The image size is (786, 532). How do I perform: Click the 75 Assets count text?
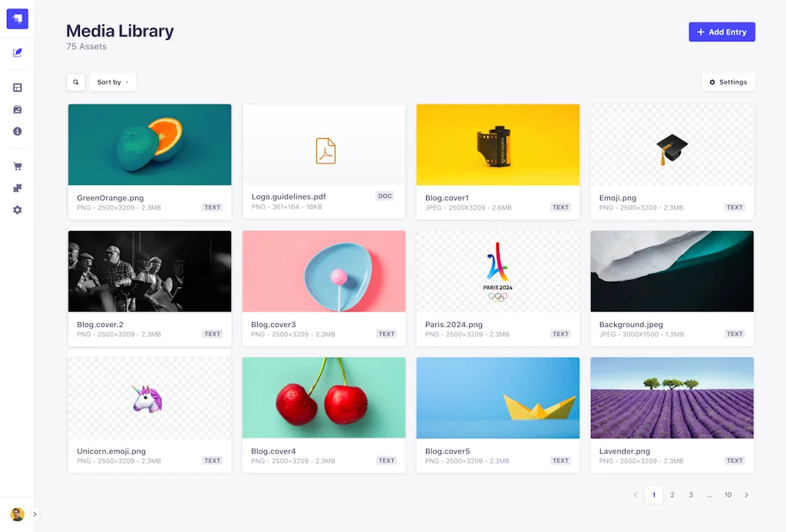[x=86, y=47]
